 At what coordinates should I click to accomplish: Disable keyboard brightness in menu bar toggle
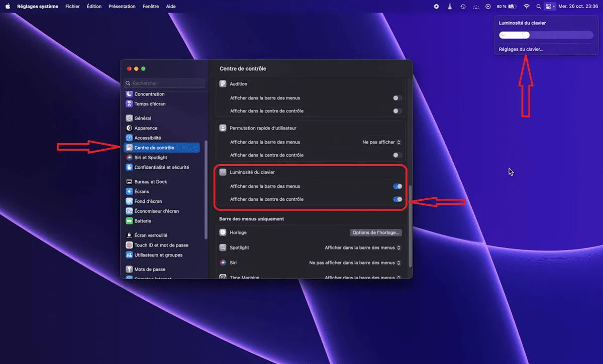[397, 186]
